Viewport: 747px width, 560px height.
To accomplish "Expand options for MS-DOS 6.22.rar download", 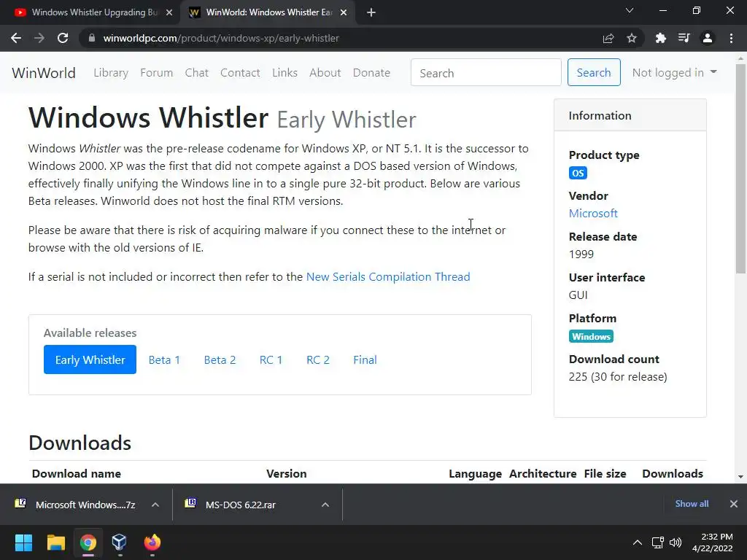I will pos(325,505).
